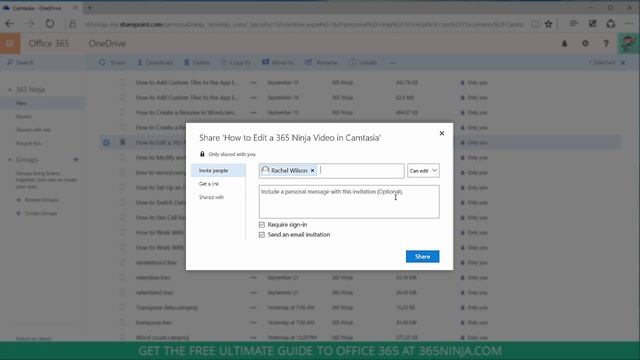Open the notifications bell
This screenshot has height=360, width=640.
(564, 44)
